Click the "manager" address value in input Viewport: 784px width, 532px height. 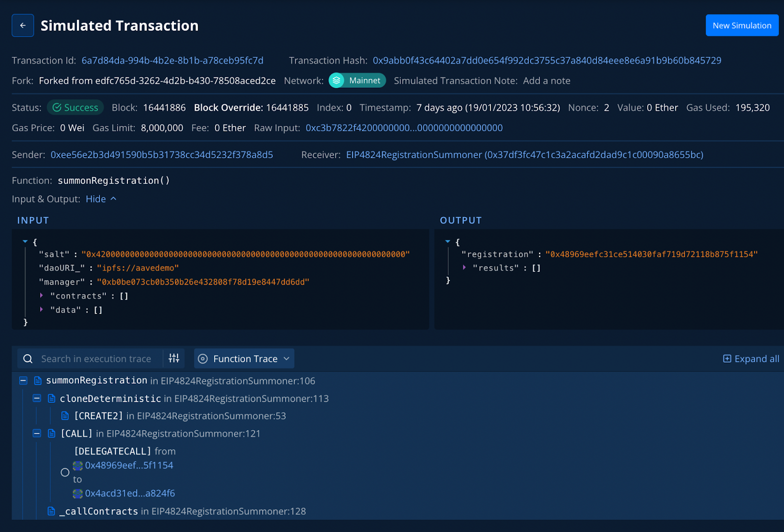point(203,282)
